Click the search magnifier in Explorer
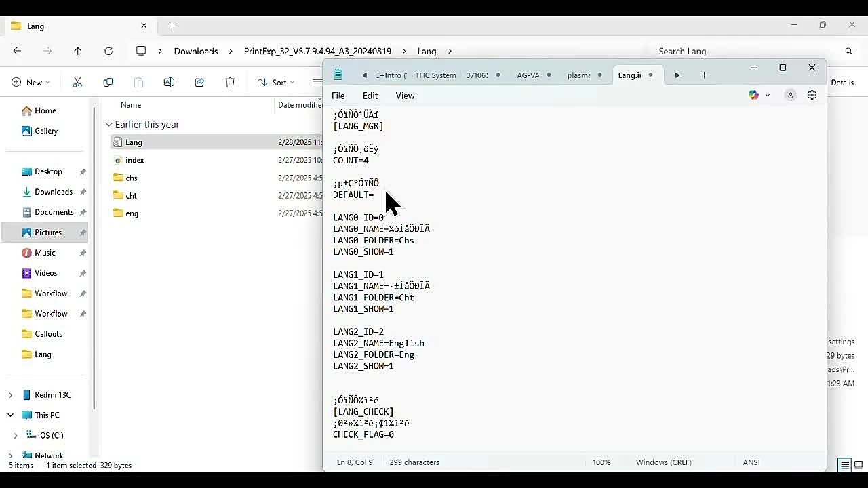The image size is (868, 488). pos(848,51)
